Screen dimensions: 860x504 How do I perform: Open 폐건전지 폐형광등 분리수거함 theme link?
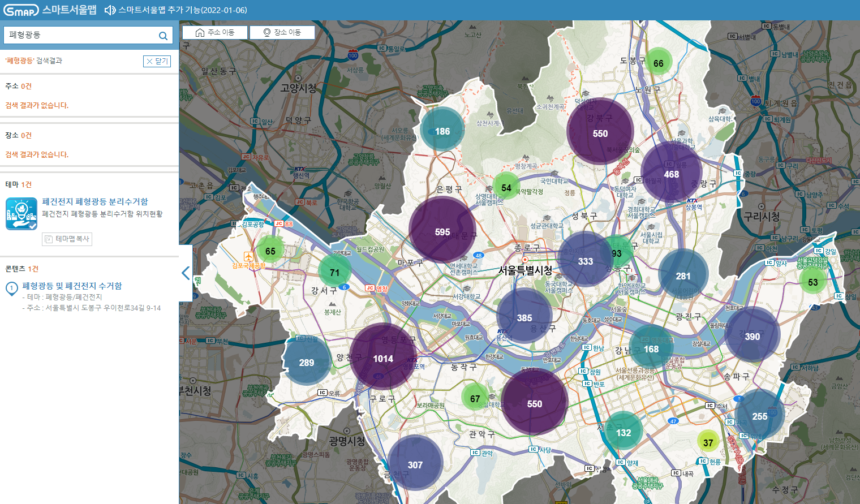[x=95, y=201]
